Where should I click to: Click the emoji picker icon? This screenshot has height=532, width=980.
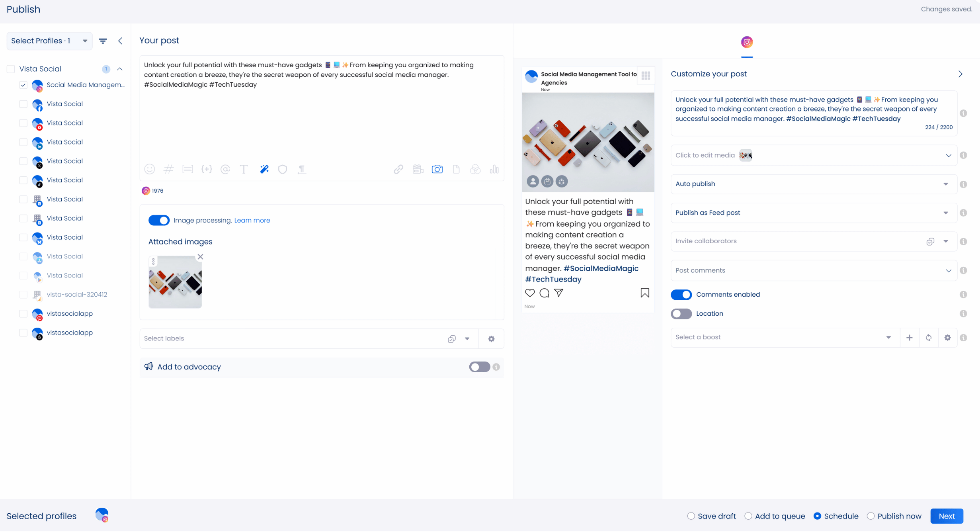click(x=149, y=170)
